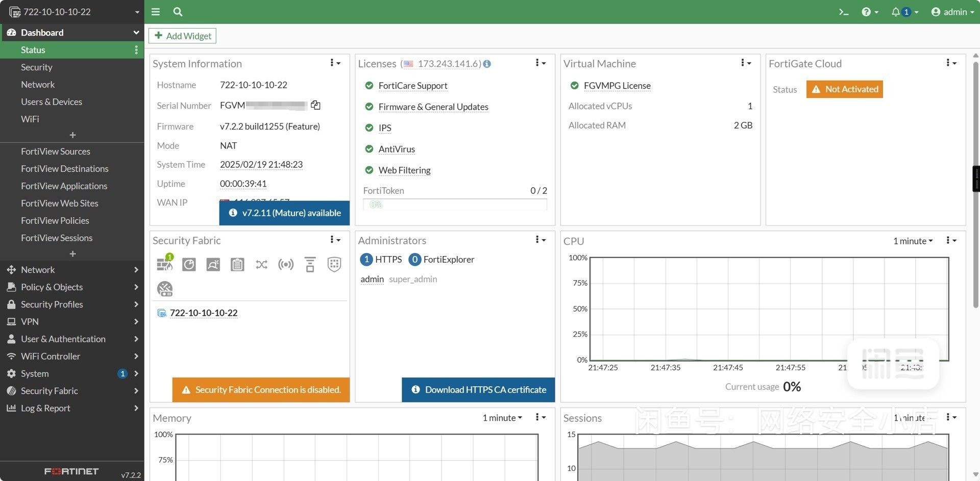Screen dimensions: 980x481
Task: Click Download HTTPS CA certificate
Action: pos(478,390)
